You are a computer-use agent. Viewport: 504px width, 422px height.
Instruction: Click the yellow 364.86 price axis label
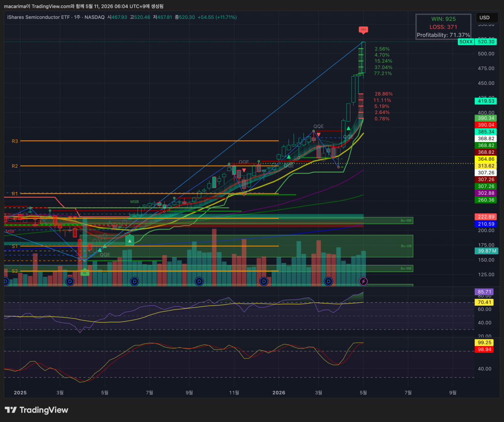[486, 159]
